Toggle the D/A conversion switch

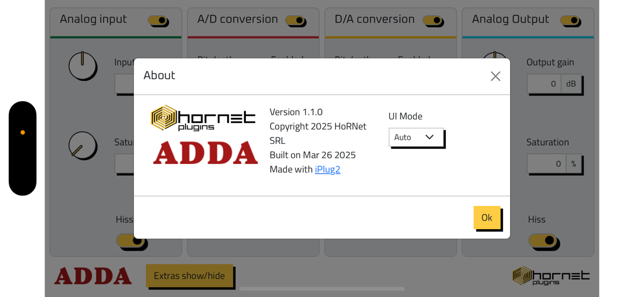tap(433, 20)
